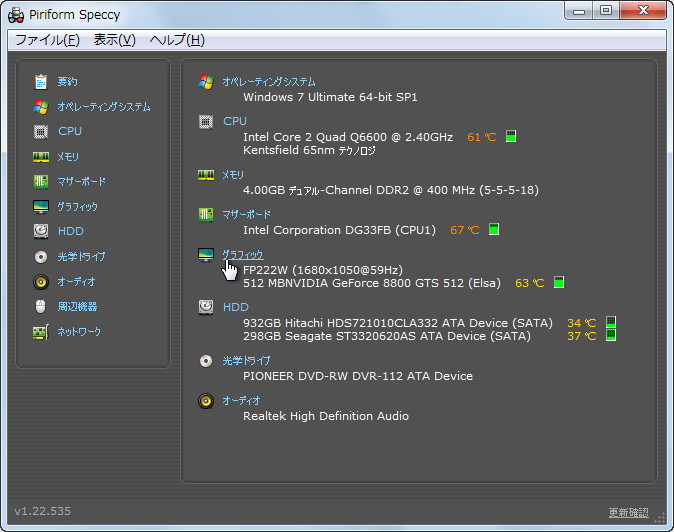
Task: Go to HDD label in sidebar
Action: click(x=71, y=231)
